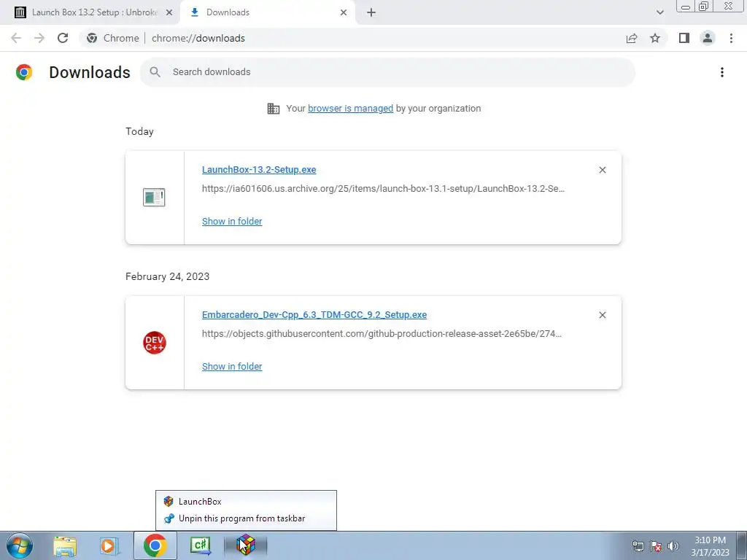Screen dimensions: 747x560
Task: Click the Chrome logo beside Downloads heading
Action: click(24, 72)
